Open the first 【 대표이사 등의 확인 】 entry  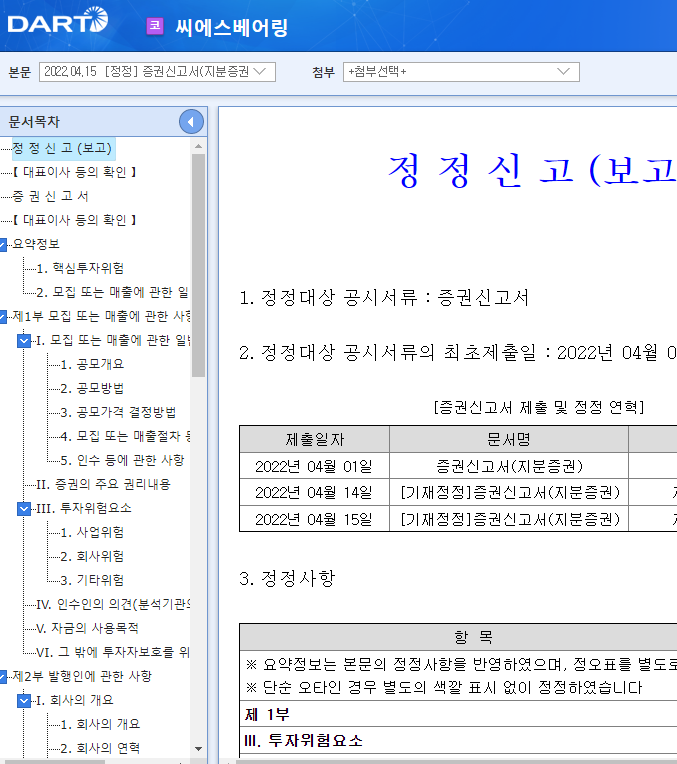74,172
